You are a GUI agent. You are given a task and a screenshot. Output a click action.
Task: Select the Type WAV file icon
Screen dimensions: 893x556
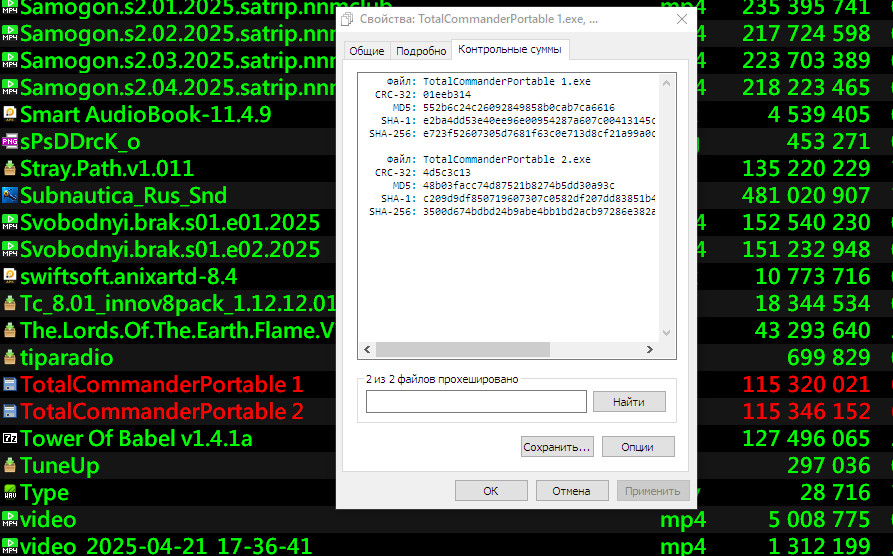(x=10, y=492)
